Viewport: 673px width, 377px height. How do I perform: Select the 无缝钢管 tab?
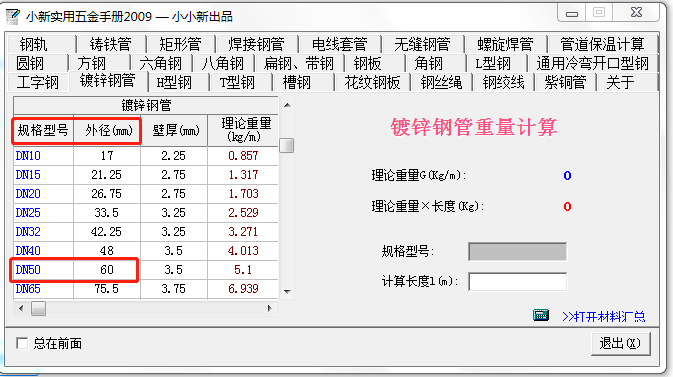tap(422, 44)
